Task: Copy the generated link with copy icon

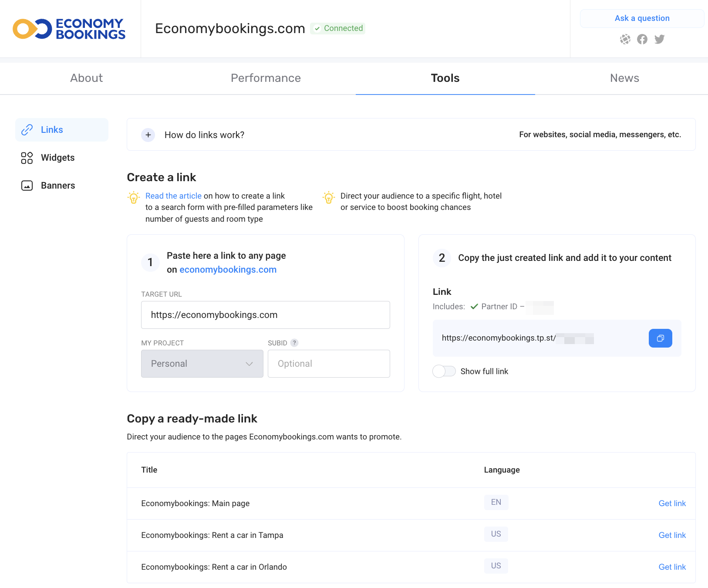Action: coord(661,338)
